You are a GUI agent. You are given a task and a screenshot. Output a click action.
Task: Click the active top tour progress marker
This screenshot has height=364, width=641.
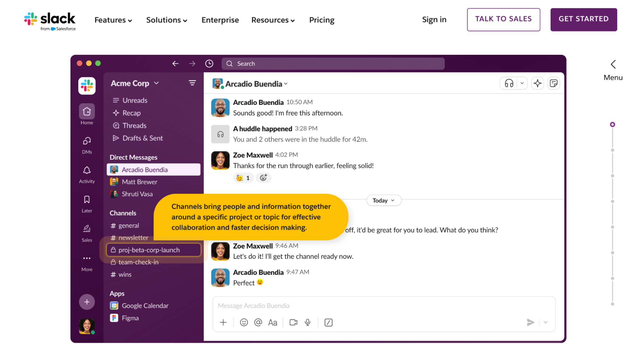612,124
